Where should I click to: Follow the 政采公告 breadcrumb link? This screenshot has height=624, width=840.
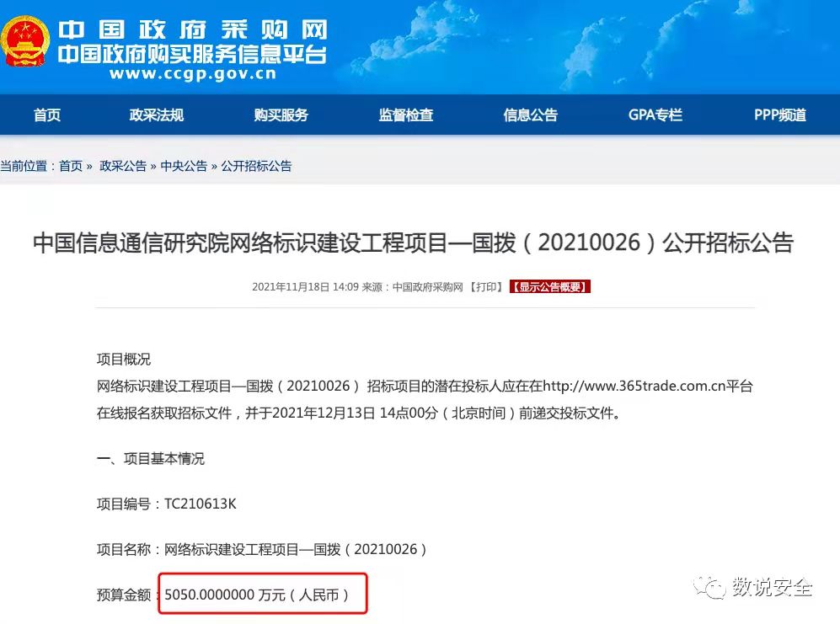pos(123,166)
